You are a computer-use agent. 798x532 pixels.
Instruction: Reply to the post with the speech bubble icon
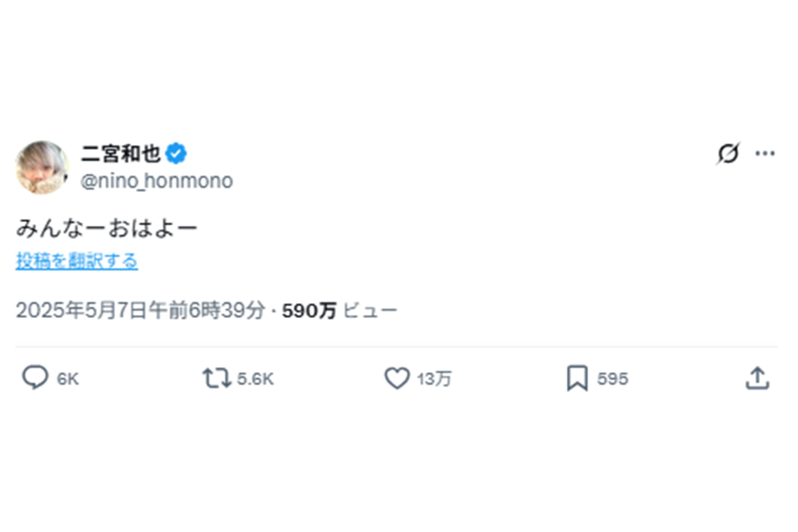[38, 377]
